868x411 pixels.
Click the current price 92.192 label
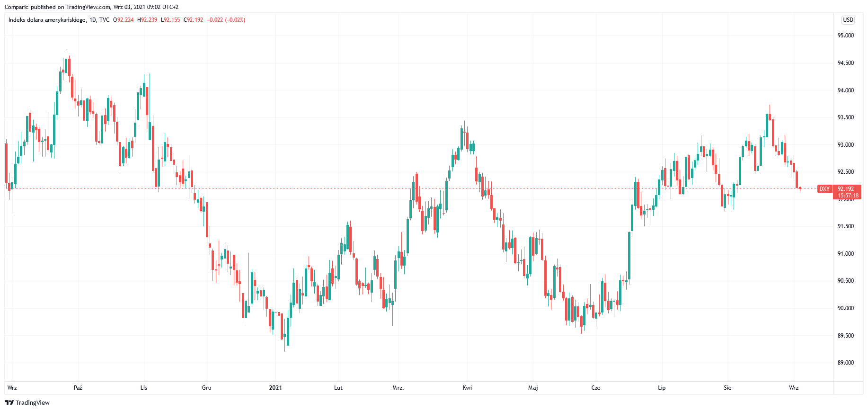846,188
